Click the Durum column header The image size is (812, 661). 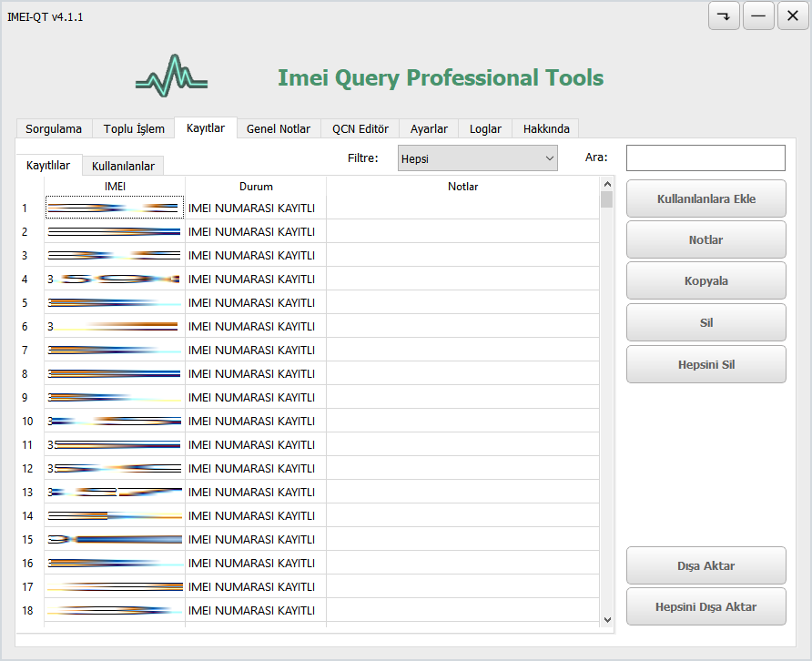(256, 187)
